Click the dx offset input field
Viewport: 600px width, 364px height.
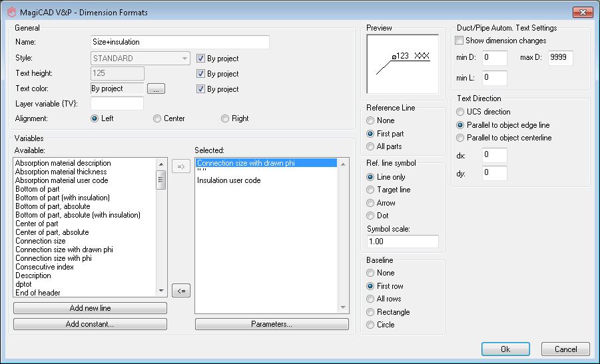(x=494, y=155)
